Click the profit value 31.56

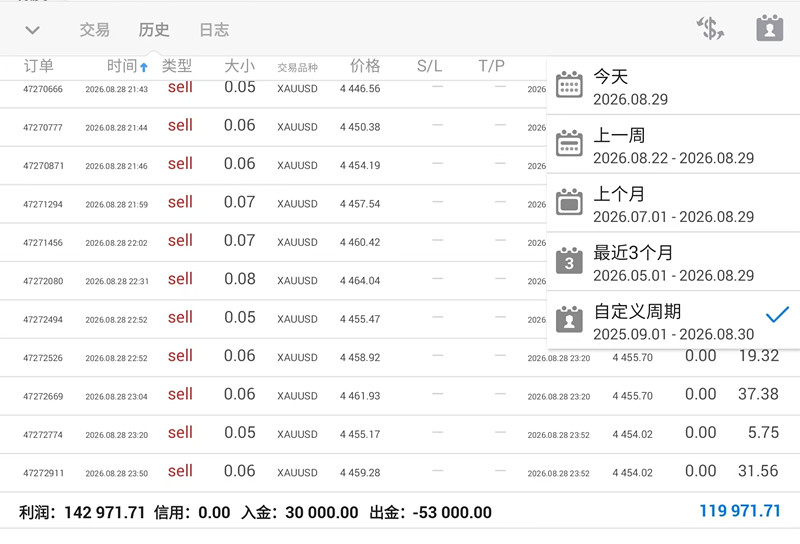pos(758,471)
